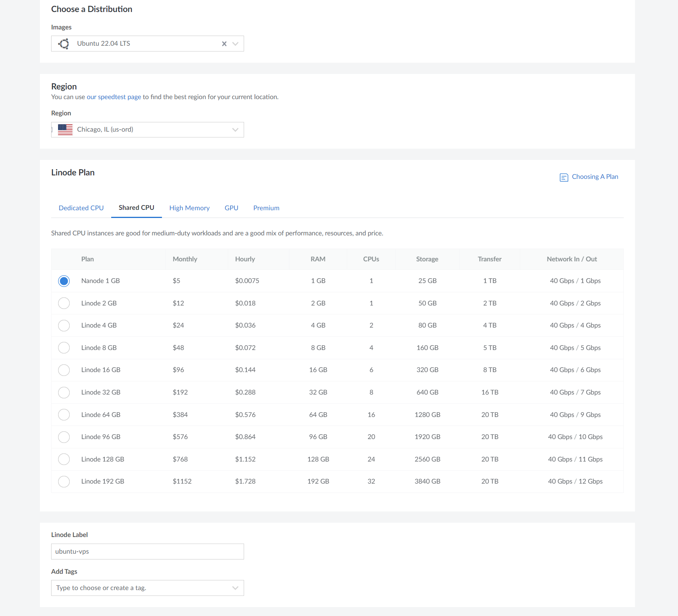Choose the Linode 4 GB plan radio
678x616 pixels.
[x=64, y=325]
